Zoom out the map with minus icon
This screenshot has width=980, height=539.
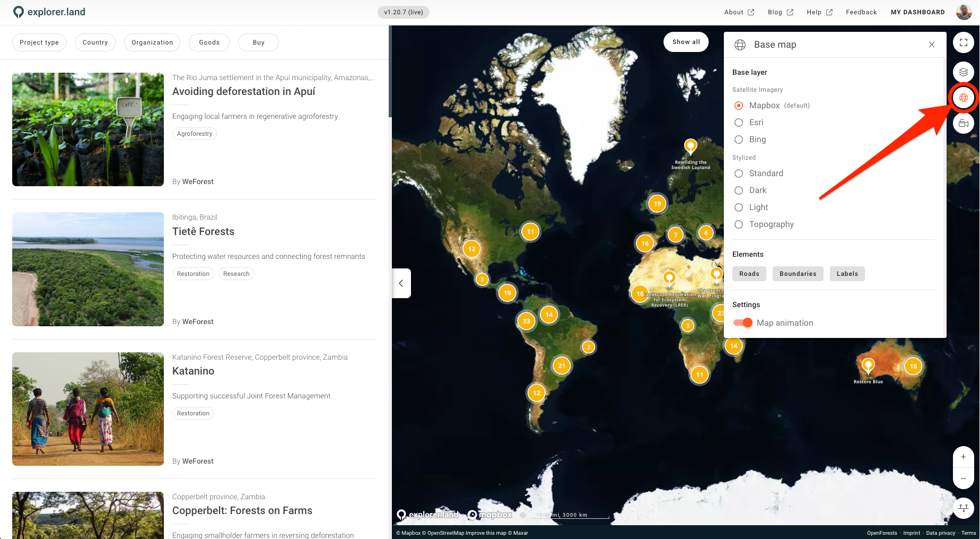(963, 479)
